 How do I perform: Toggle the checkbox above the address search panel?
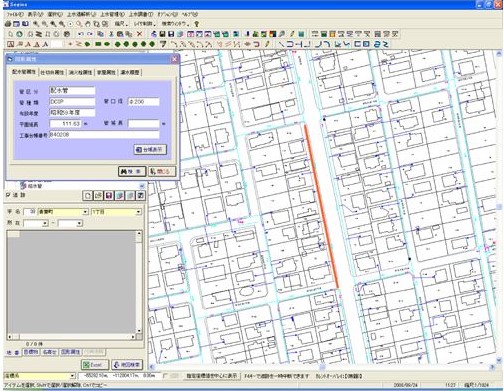point(8,195)
